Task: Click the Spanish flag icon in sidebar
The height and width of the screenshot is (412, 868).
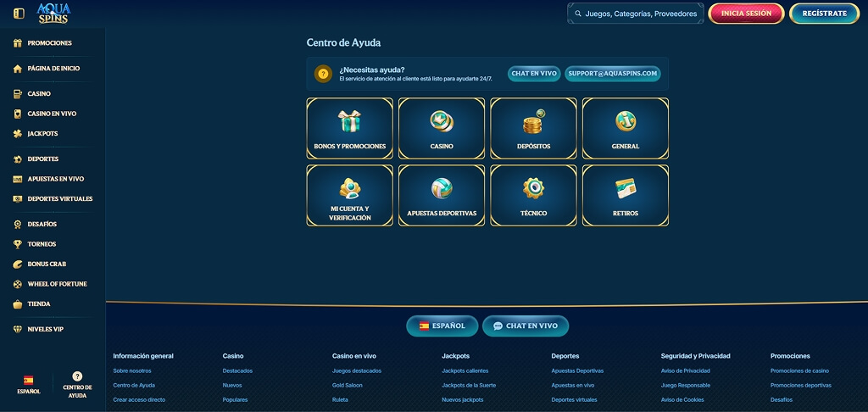Action: (x=28, y=381)
